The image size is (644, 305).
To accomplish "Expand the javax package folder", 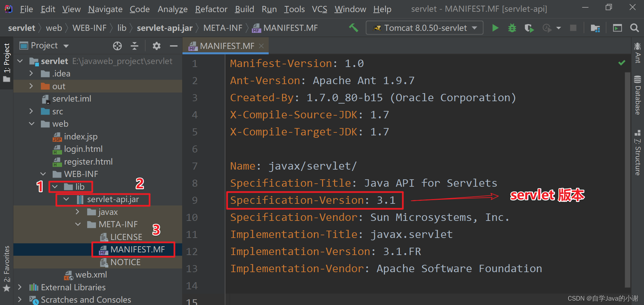I will click(x=78, y=212).
